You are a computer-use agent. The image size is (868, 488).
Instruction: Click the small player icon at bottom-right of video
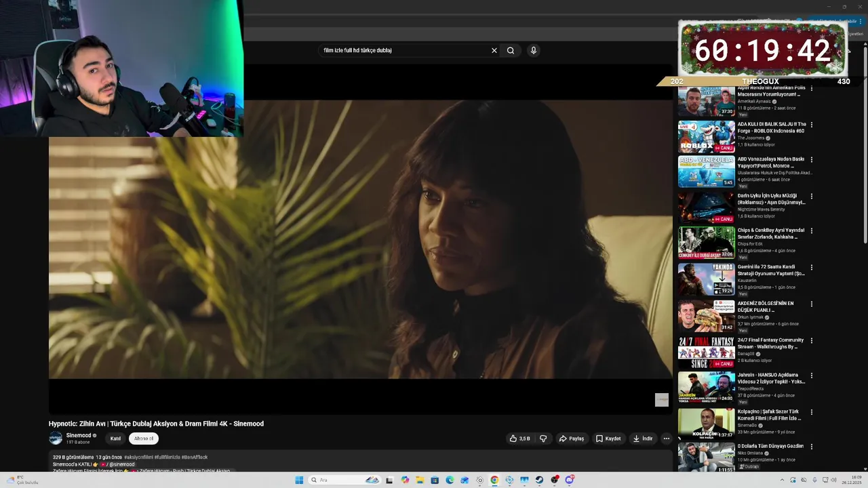point(662,400)
